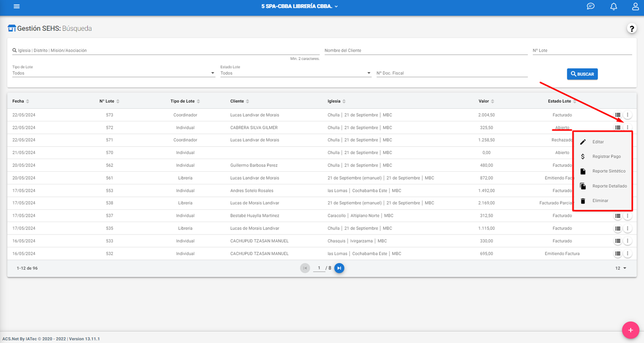
Task: Click the Nº Lote search field
Action: click(x=582, y=50)
